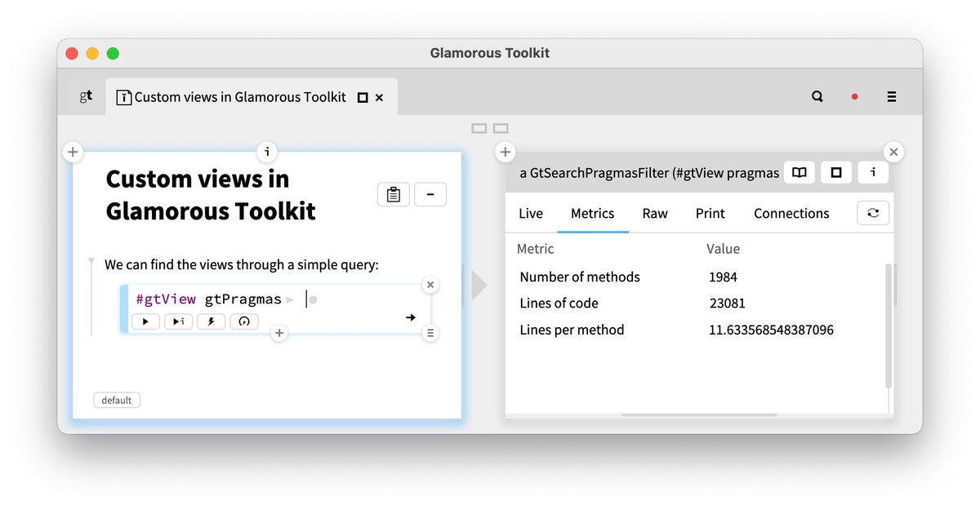Click the book icon in the inspector header
The height and width of the screenshot is (510, 980).
tap(800, 172)
